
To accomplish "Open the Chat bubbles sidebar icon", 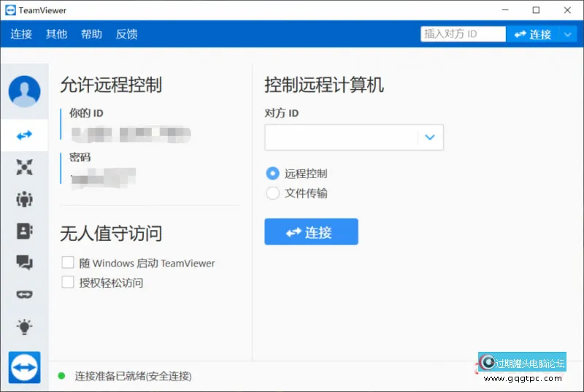I will point(25,263).
